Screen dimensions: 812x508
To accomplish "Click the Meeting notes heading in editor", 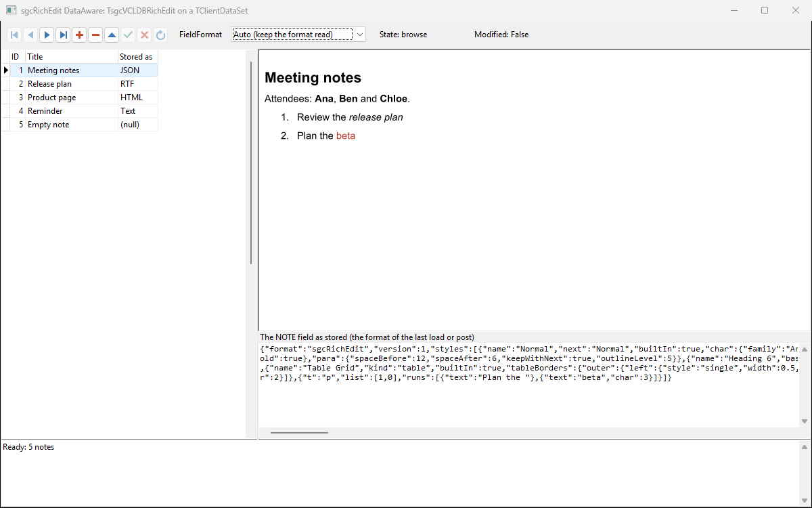I will [313, 78].
